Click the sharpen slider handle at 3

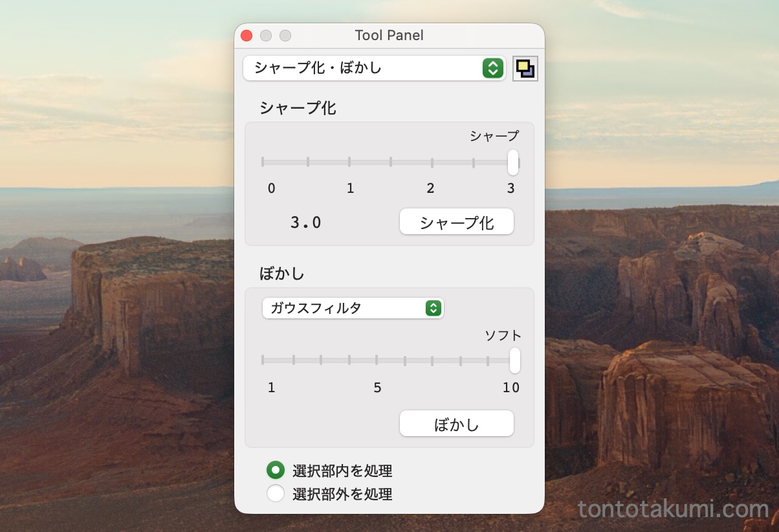coord(513,162)
